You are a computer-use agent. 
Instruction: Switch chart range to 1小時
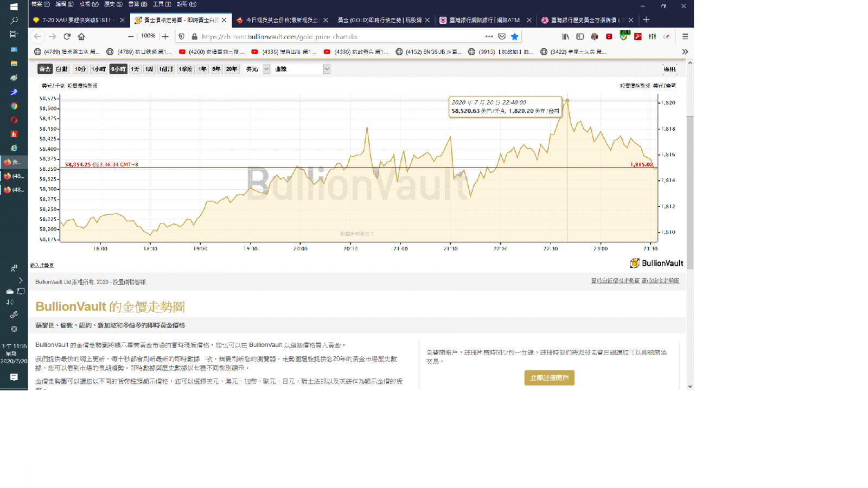(98, 69)
